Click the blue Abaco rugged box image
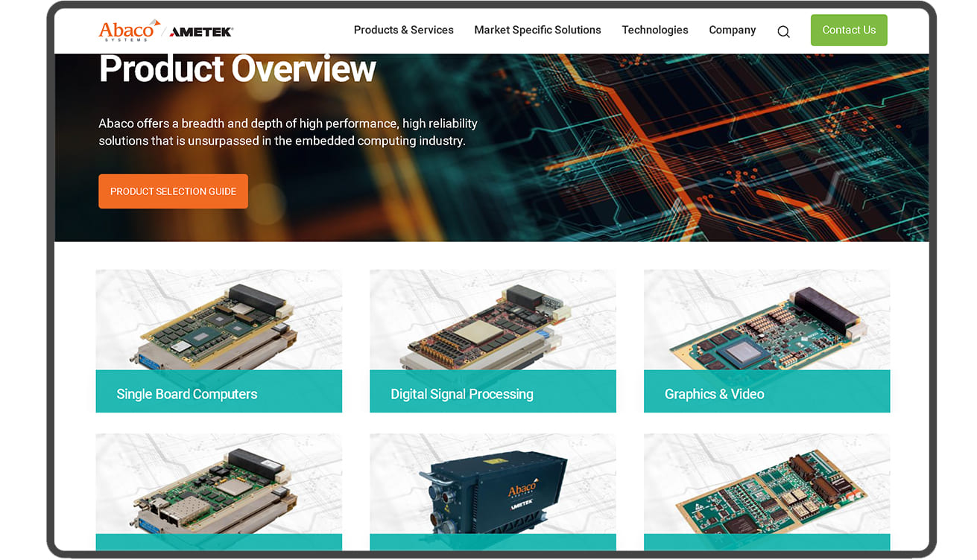The height and width of the screenshot is (560, 977). tap(493, 484)
